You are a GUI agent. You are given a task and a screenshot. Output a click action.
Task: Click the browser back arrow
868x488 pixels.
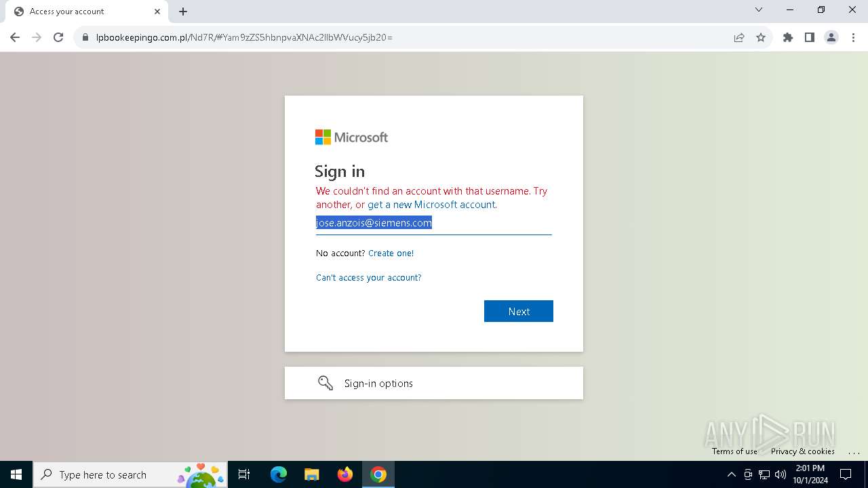click(15, 37)
